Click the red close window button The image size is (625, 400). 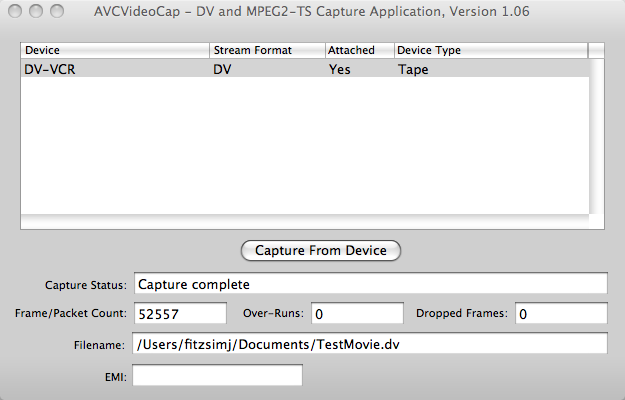click(15, 11)
